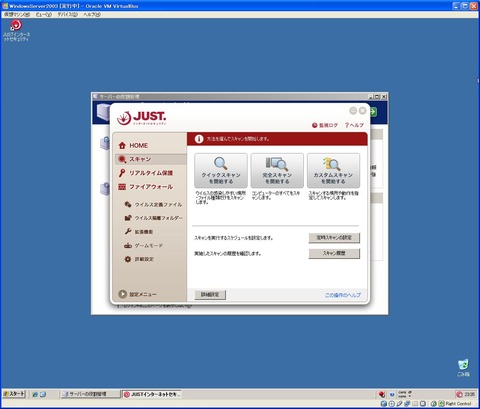Screen dimensions: 480x409
Task: Click the red shield tray icon
Action: click(382, 394)
